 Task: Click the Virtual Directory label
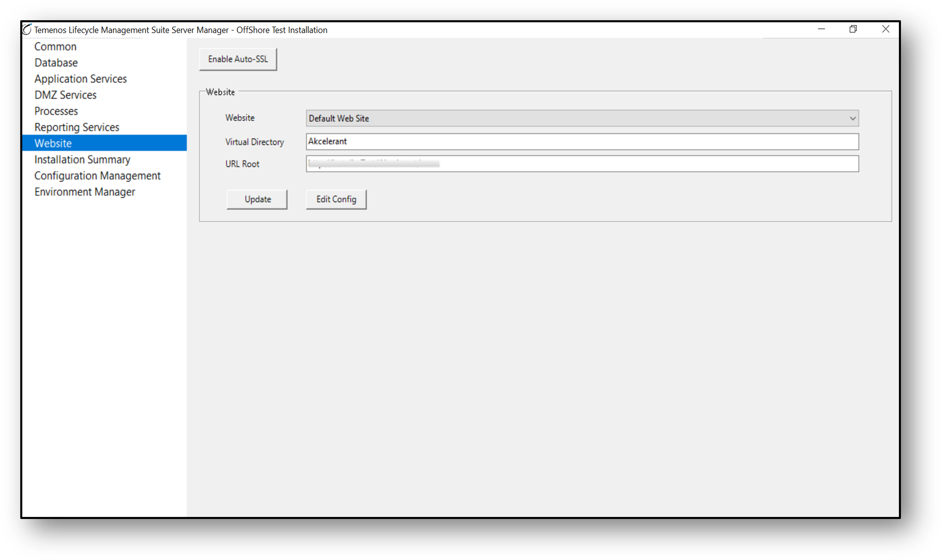click(x=254, y=142)
